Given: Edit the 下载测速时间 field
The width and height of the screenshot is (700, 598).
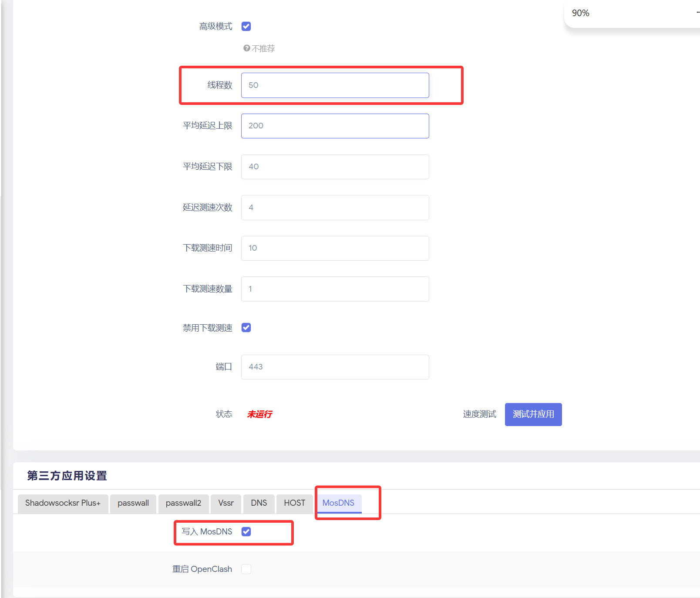Looking at the screenshot, I should [x=335, y=248].
